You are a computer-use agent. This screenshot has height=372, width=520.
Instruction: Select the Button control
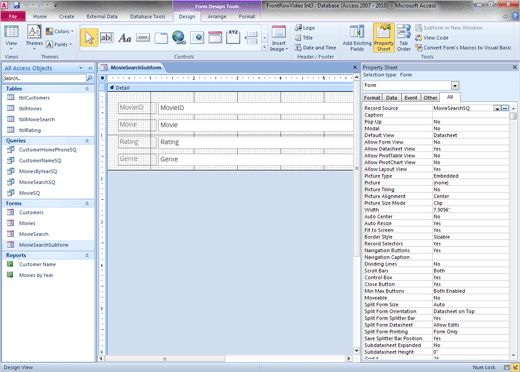(143, 38)
